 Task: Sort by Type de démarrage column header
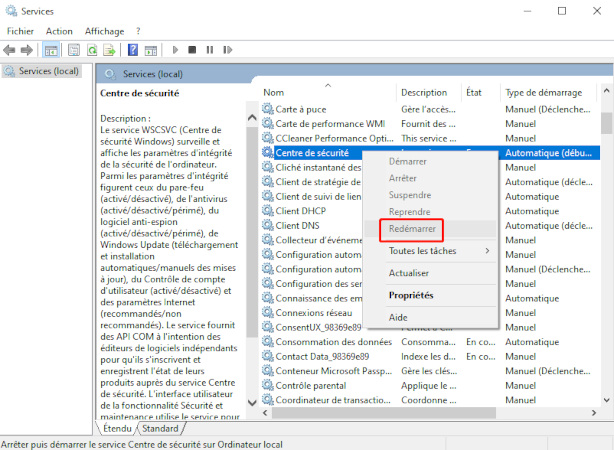548,92
